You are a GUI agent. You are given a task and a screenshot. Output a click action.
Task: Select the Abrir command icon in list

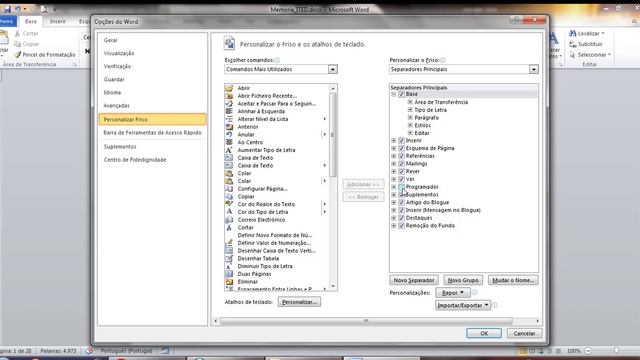(x=229, y=88)
